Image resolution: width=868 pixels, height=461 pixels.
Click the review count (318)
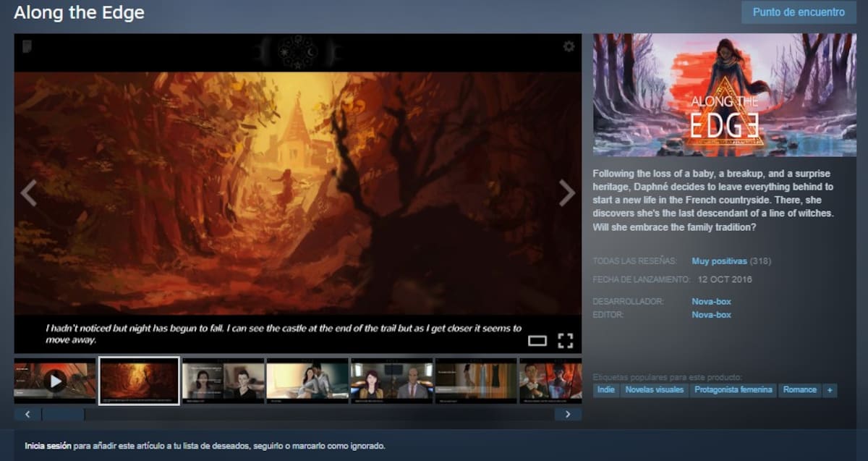(760, 261)
